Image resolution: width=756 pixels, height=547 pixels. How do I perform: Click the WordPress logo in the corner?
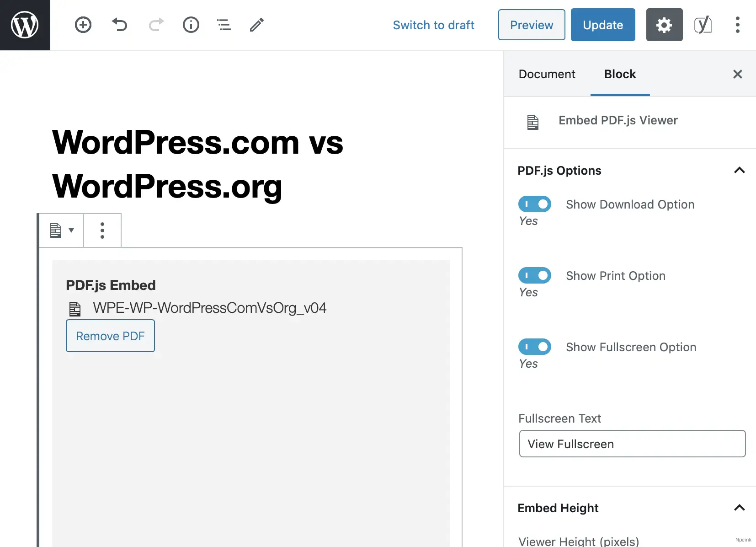point(25,25)
